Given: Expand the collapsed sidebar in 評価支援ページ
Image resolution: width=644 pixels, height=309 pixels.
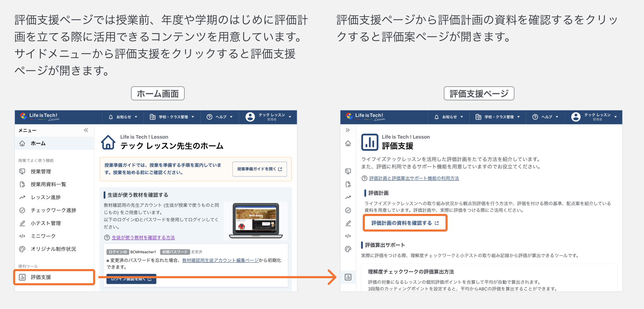Looking at the screenshot, I should coord(348,130).
